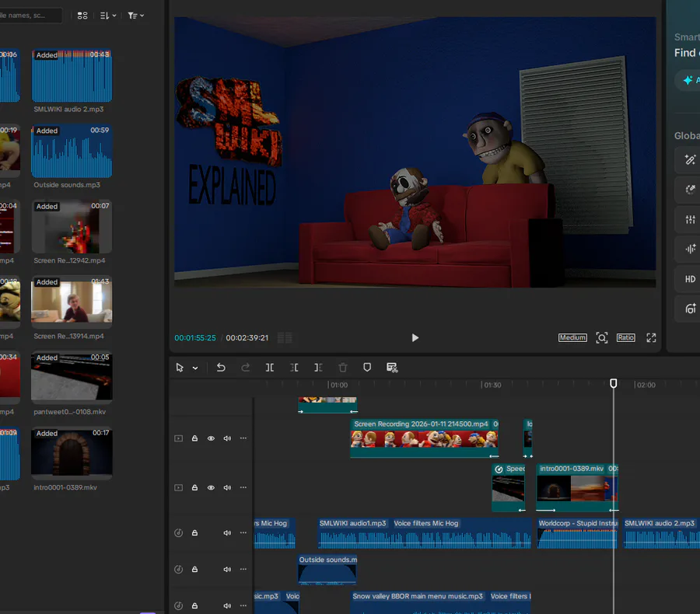Click the circular-arrow pen icon above the equalizer tool
This screenshot has width=700, height=614.
click(690, 190)
